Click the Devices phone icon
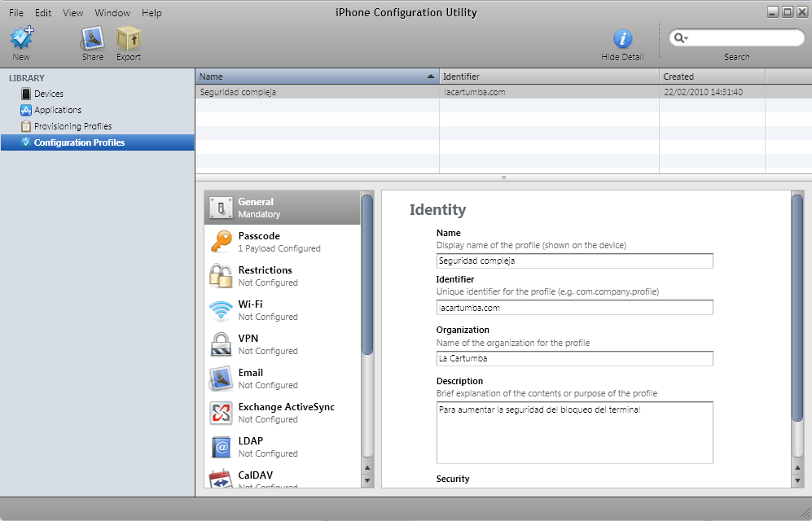The height and width of the screenshot is (521, 812). point(26,94)
